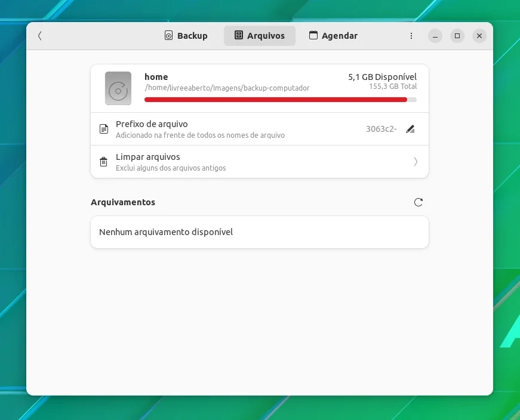Screen dimensions: 520x420
Task: Click the 3063c2- prefix value
Action: (381, 129)
